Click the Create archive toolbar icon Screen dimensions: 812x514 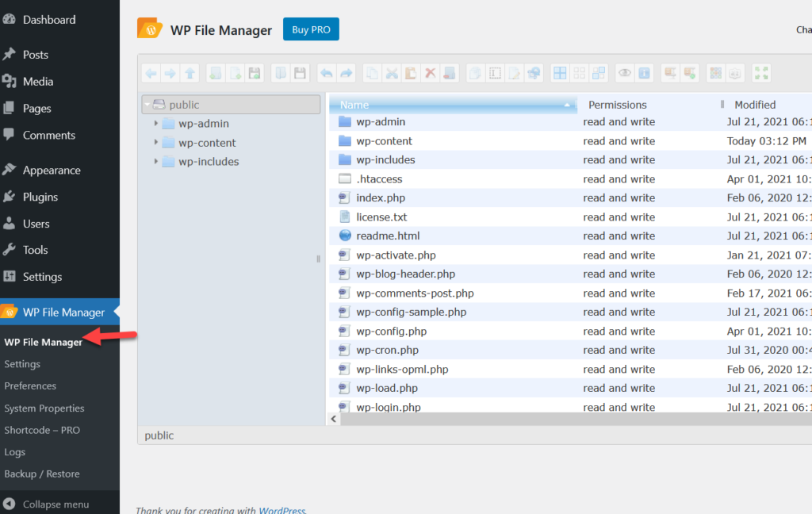690,74
